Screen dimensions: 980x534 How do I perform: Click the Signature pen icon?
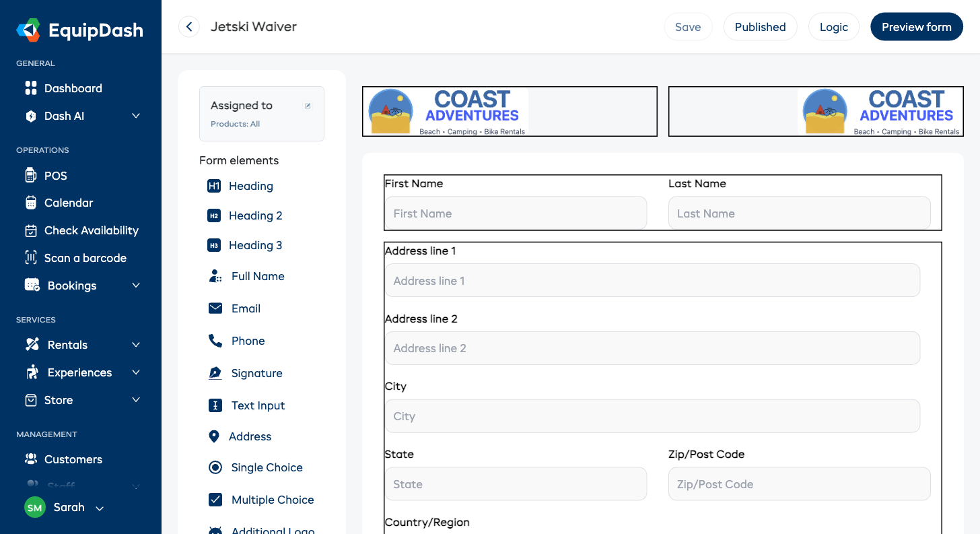tap(215, 373)
